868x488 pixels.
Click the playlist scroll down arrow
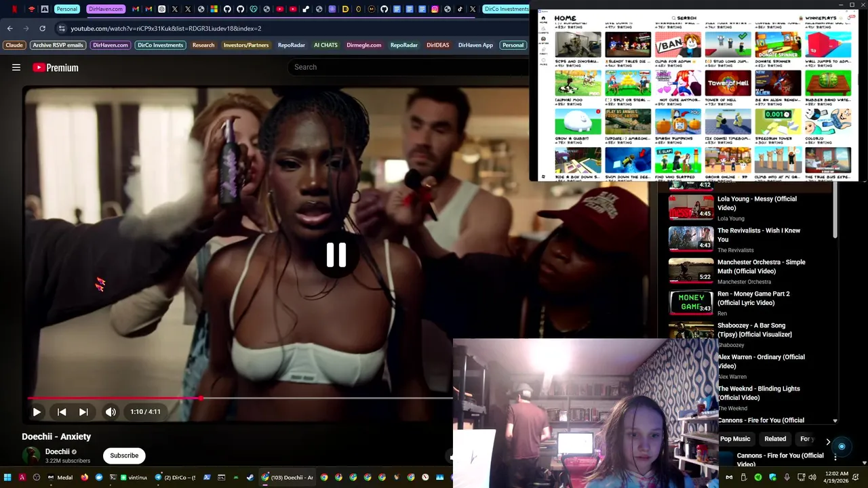point(835,421)
